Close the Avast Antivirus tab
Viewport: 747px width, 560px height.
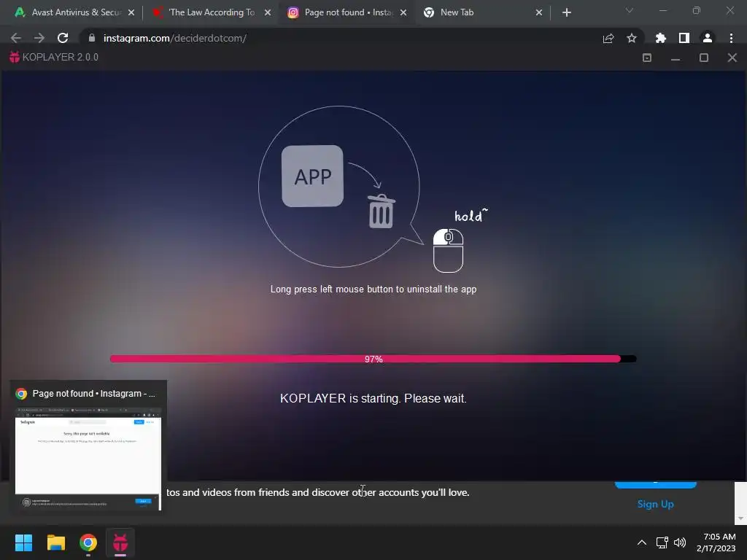[131, 12]
